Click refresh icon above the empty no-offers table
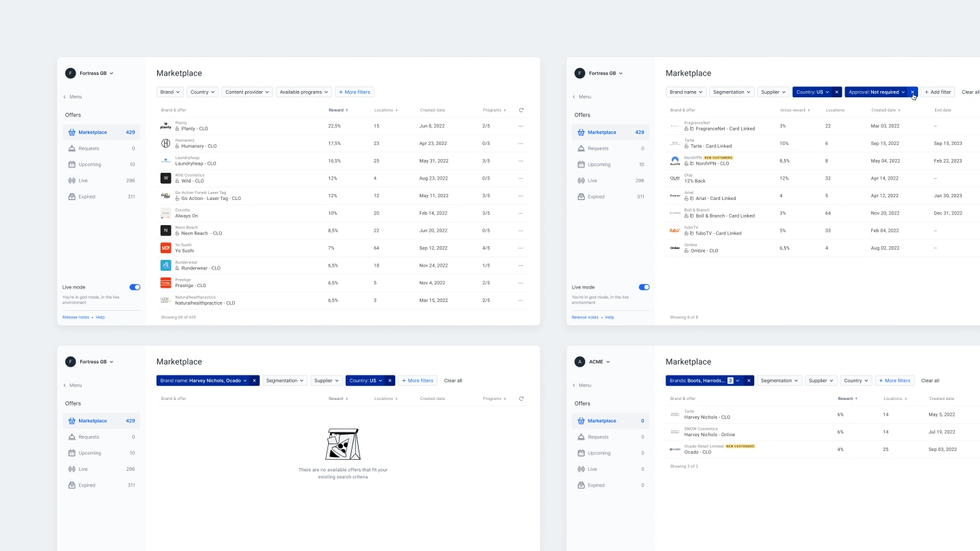Image resolution: width=980 pixels, height=551 pixels. (x=521, y=399)
